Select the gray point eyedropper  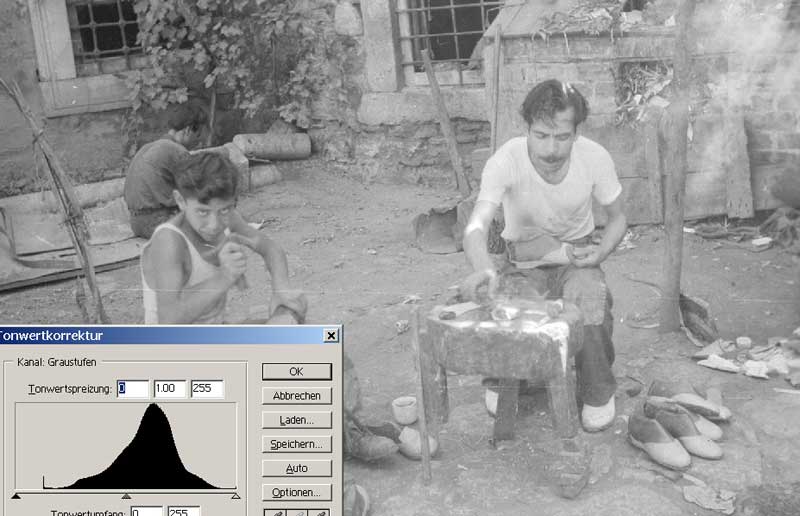tap(296, 512)
